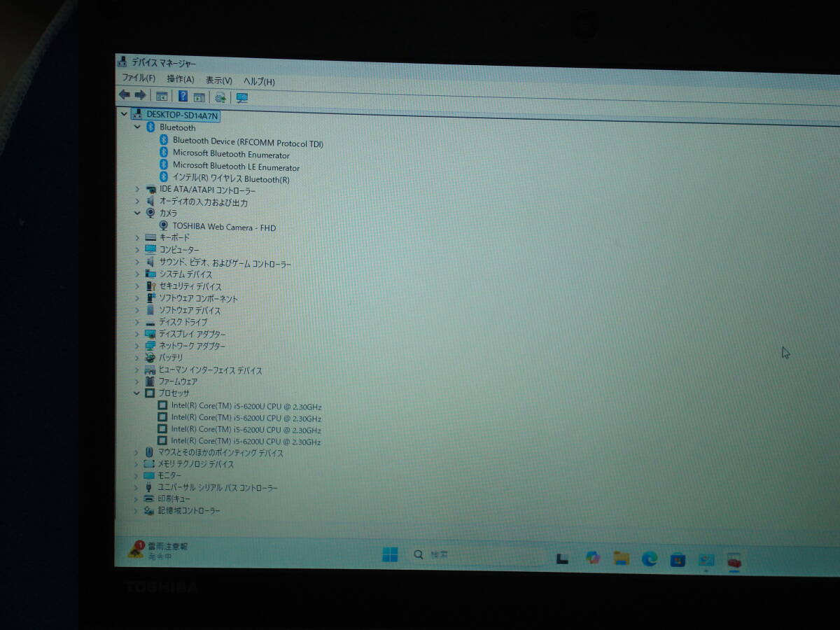Click the カメラ category camera icon
The image size is (840, 630).
[x=150, y=213]
